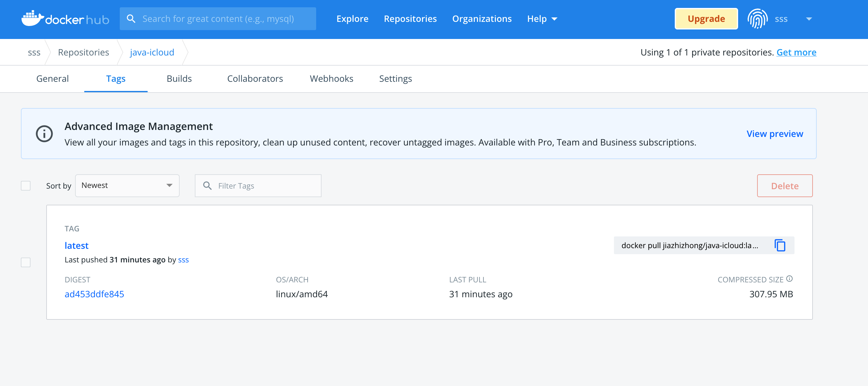The height and width of the screenshot is (386, 868).
Task: Open Organizations in the top navigation
Action: point(482,19)
